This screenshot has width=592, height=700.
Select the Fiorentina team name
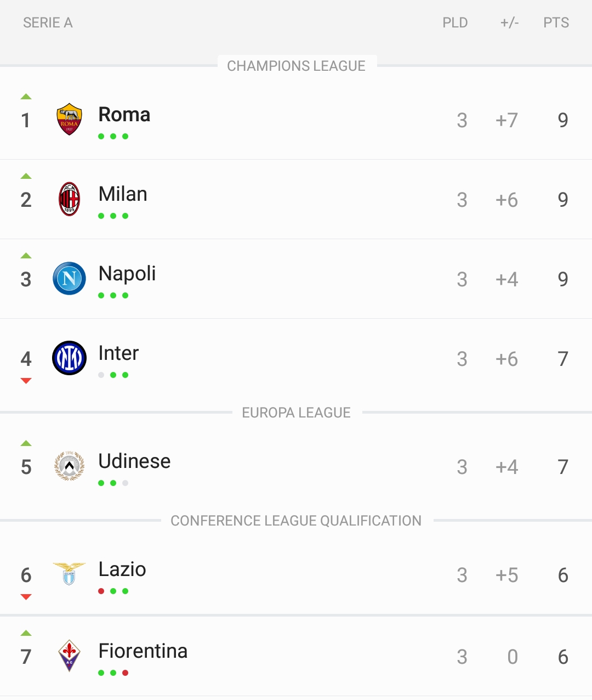[x=143, y=651]
